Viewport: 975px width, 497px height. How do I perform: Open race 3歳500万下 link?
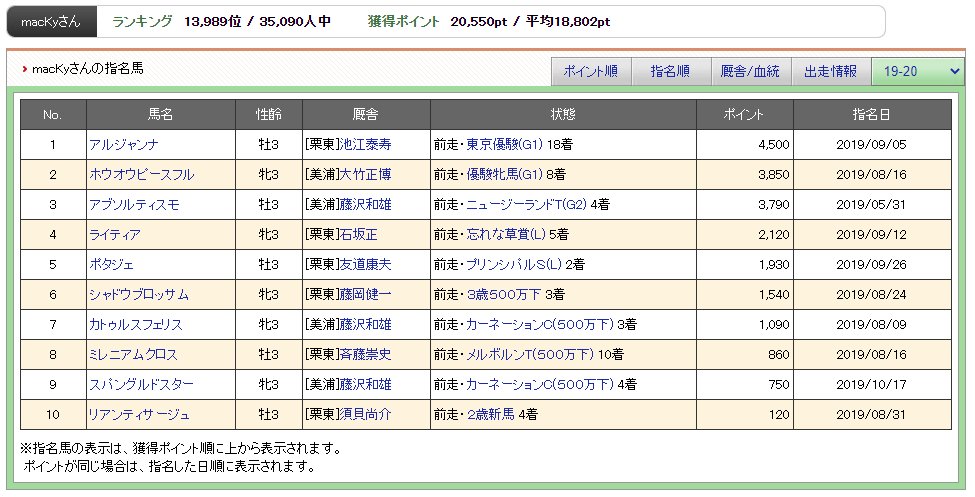[x=504, y=294]
